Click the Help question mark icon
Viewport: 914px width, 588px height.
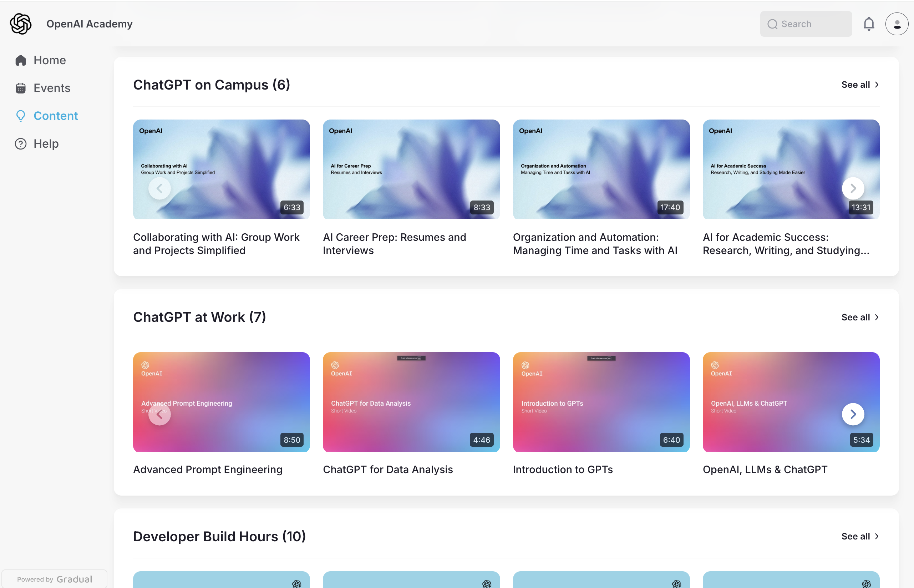click(21, 144)
